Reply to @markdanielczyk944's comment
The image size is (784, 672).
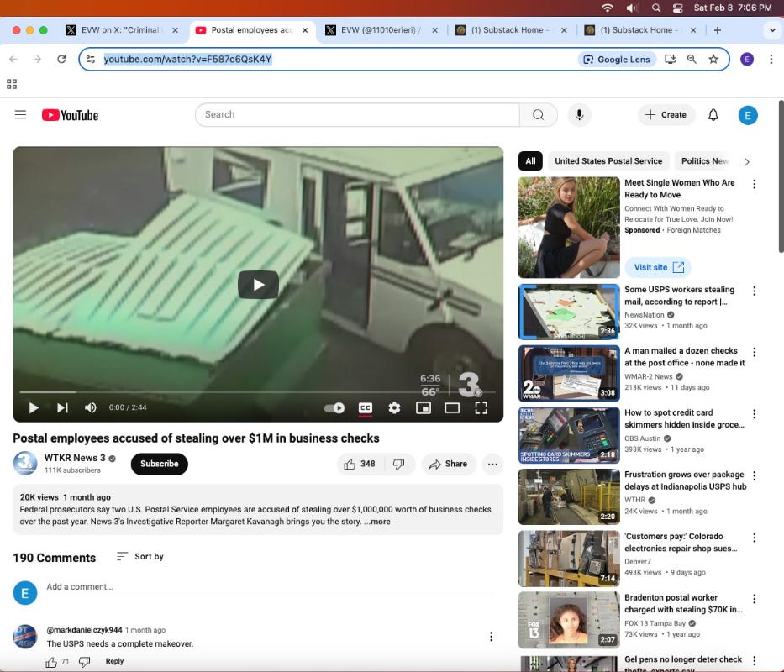click(x=114, y=661)
